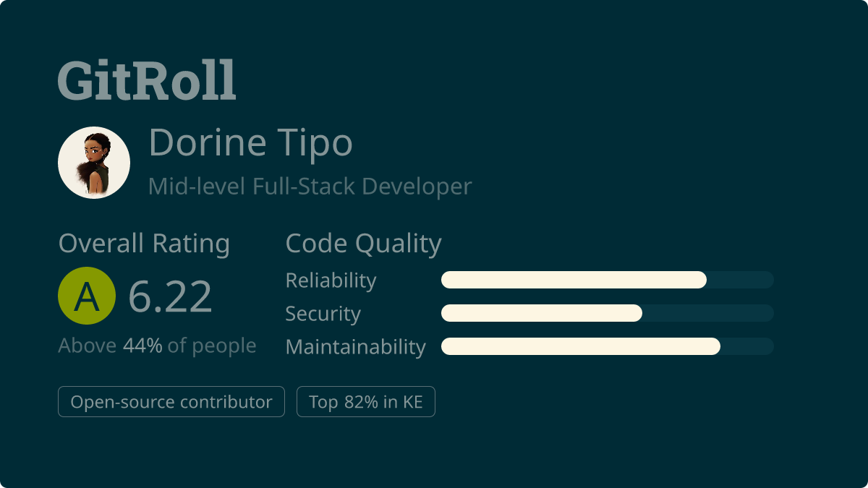Click the Reliability progress bar
This screenshot has height=488, width=868.
(x=608, y=280)
